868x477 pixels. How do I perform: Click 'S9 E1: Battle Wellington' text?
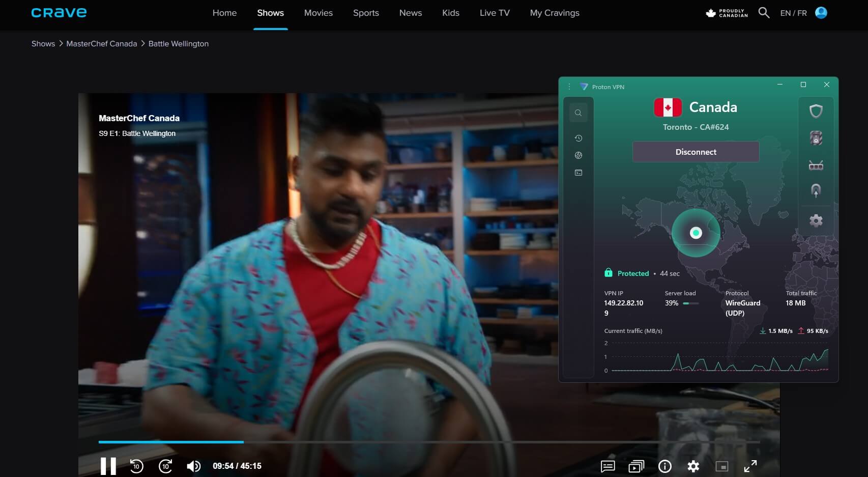(137, 133)
